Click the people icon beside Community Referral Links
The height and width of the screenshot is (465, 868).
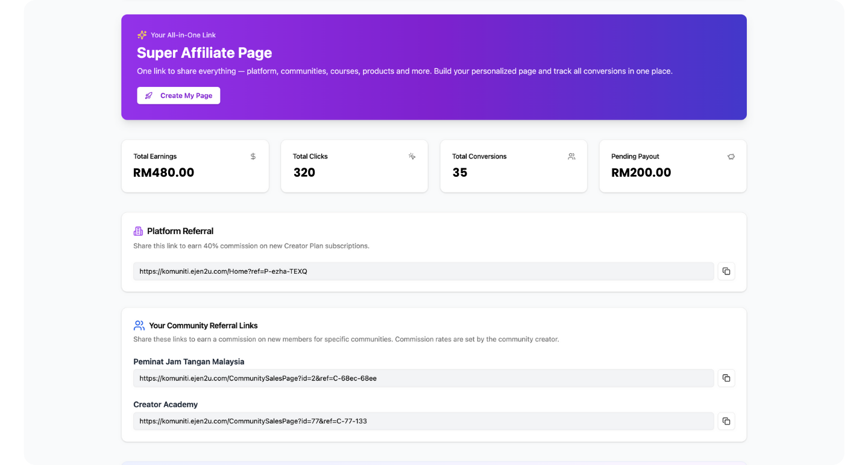[x=139, y=326]
